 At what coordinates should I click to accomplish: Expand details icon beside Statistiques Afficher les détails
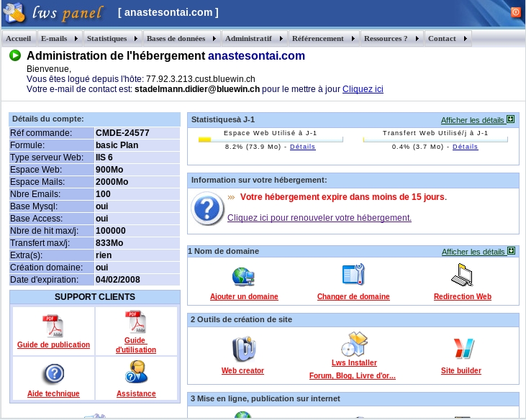click(x=511, y=119)
